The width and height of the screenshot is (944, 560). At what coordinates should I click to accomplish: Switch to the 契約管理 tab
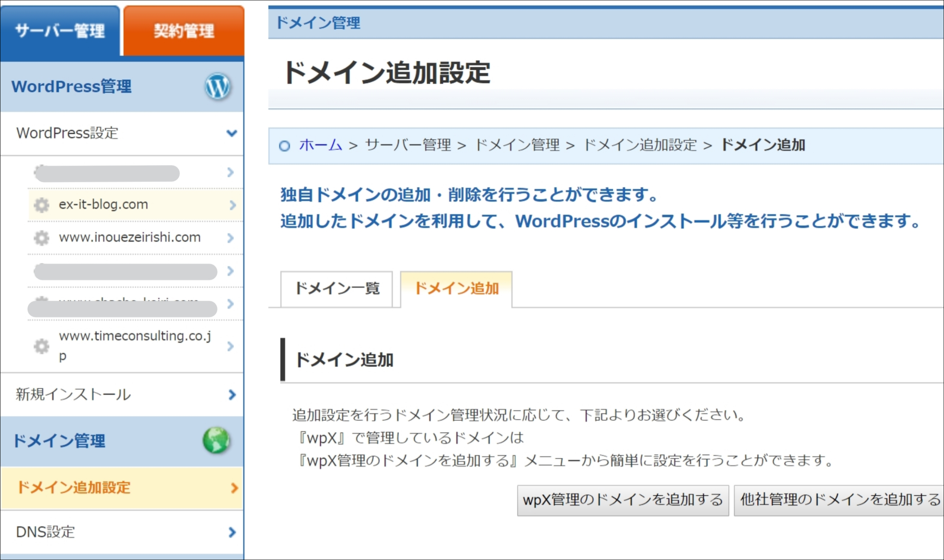click(x=184, y=30)
